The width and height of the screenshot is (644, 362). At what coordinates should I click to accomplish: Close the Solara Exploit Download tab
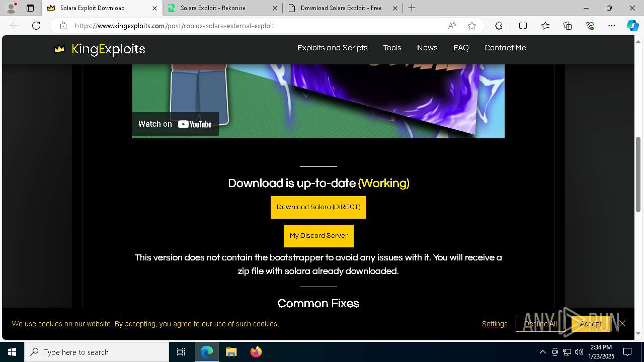[x=154, y=8]
